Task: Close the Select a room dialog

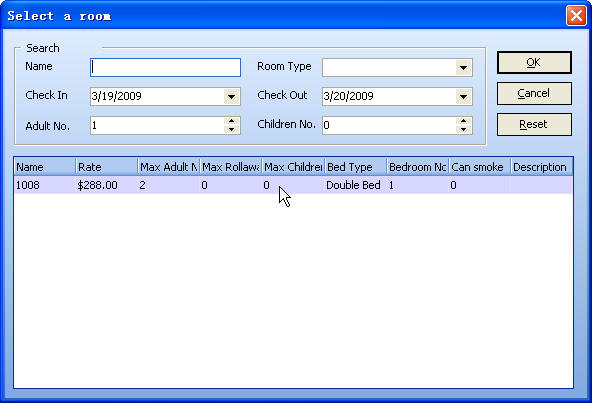Action: pyautogui.click(x=576, y=16)
